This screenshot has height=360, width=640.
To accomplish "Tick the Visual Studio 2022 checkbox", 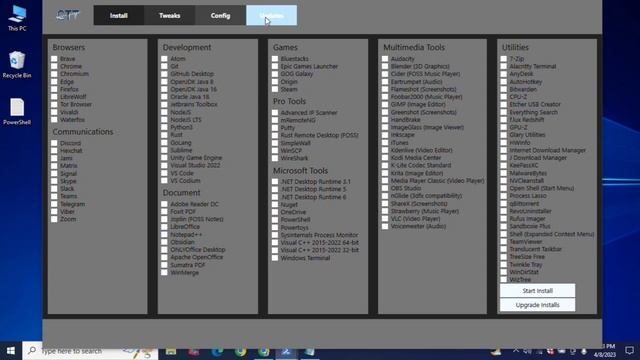I will 164,165.
